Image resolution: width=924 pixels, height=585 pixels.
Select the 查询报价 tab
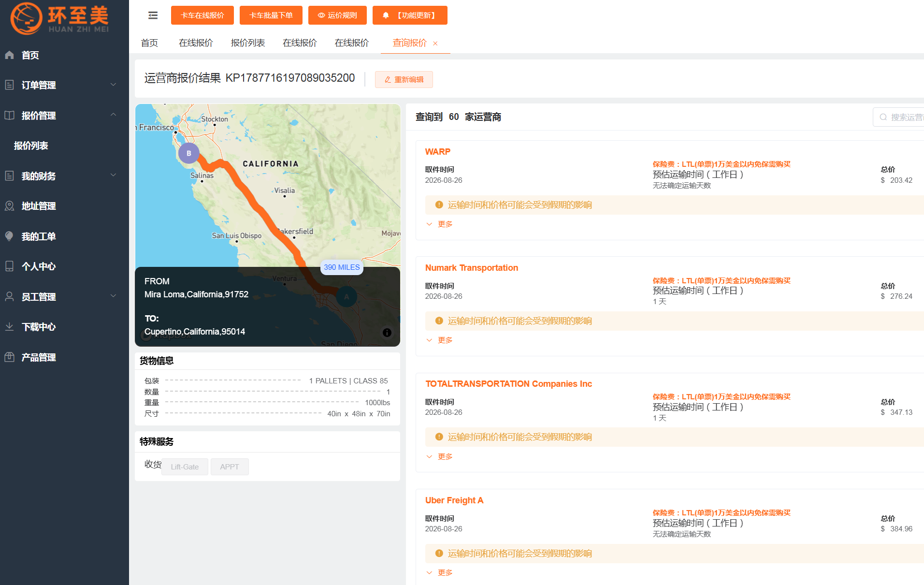point(410,43)
